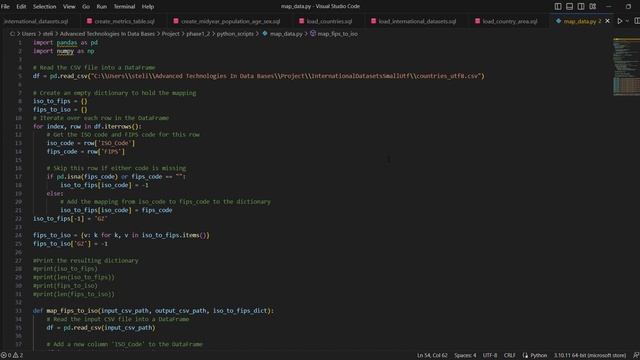
Task: Expand the steli breadcrumb
Action: pos(48,34)
